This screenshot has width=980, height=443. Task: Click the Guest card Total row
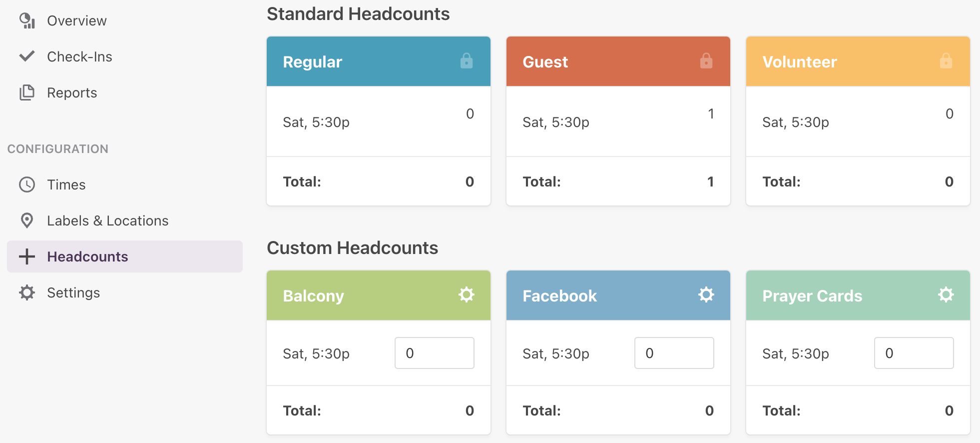pos(618,181)
